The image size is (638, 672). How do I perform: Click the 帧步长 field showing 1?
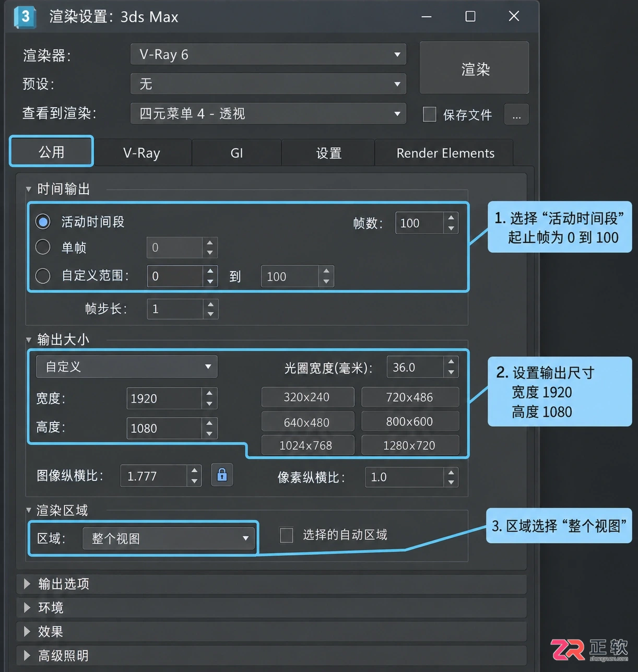(174, 309)
